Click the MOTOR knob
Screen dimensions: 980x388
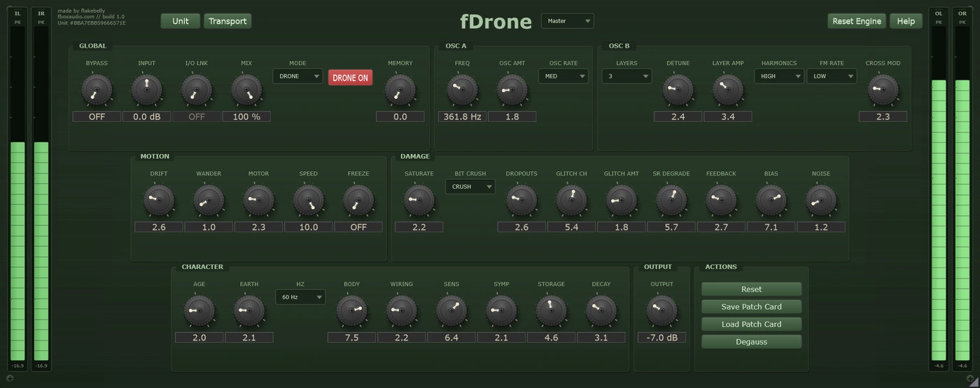[258, 201]
